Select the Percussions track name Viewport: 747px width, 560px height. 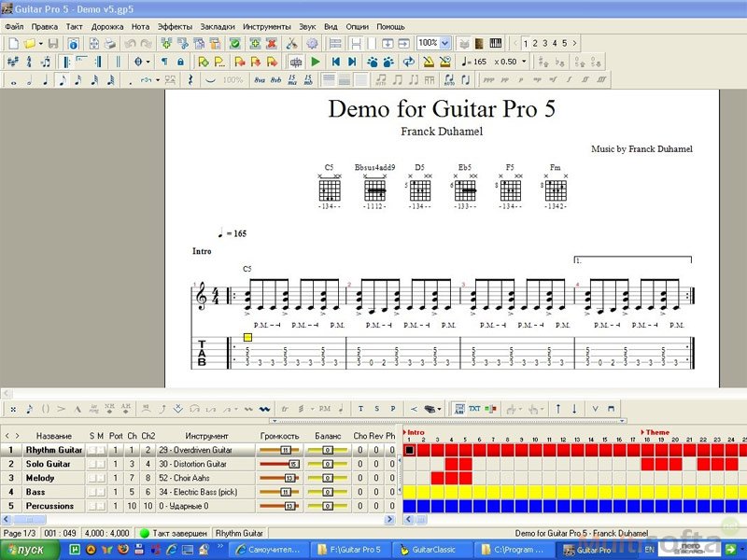(x=49, y=506)
